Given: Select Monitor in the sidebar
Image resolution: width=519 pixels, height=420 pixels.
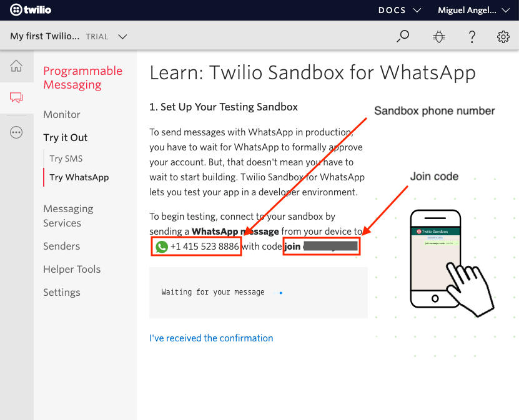Looking at the screenshot, I should coord(62,114).
